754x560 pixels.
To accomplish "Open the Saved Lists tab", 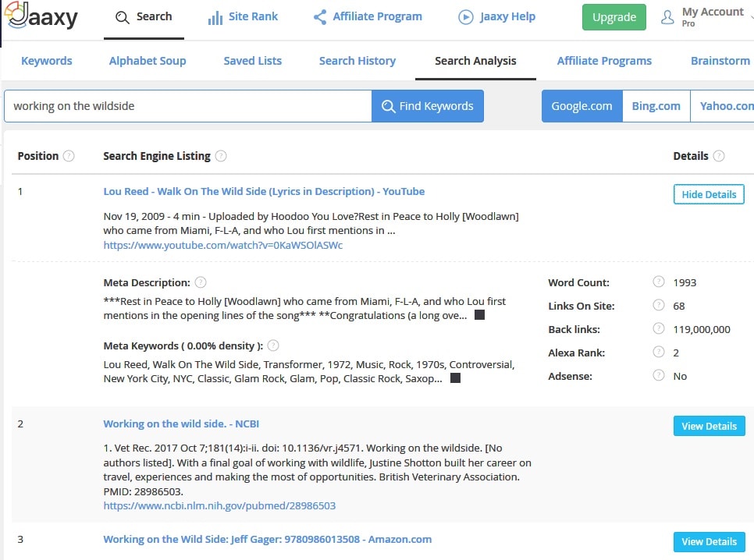I will pyautogui.click(x=252, y=61).
